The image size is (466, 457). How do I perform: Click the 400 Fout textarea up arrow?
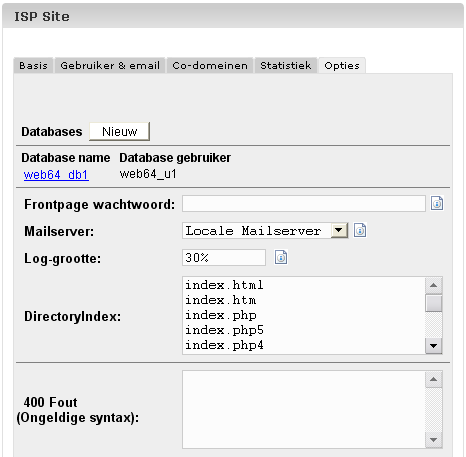tap(434, 379)
